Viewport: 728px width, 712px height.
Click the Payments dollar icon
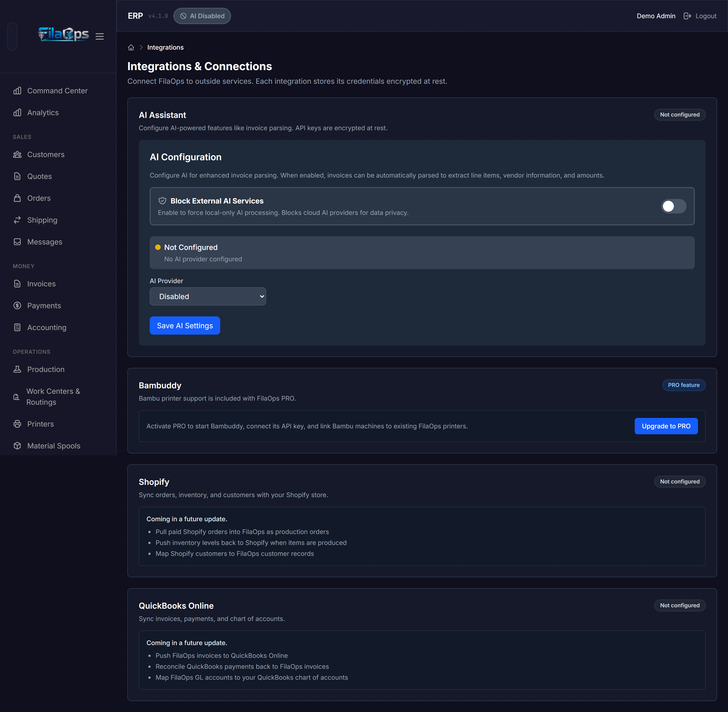tap(17, 305)
